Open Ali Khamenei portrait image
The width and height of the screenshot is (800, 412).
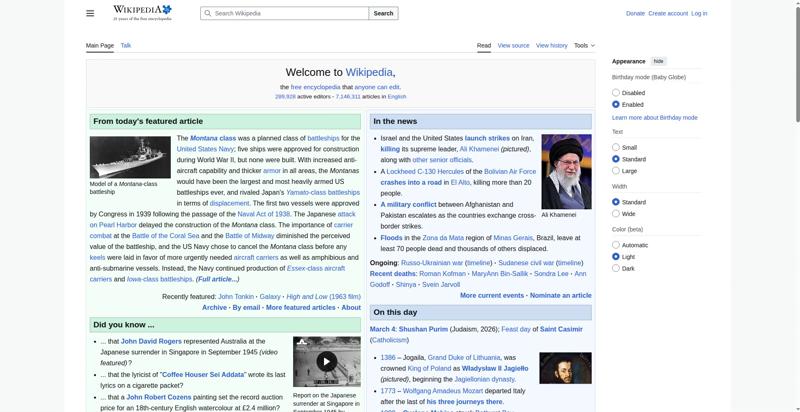(566, 171)
